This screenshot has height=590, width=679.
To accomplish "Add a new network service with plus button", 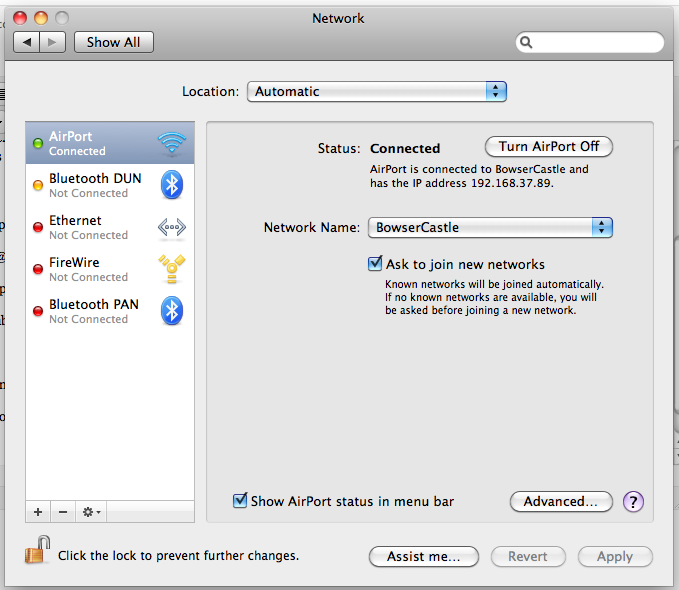I will click(x=38, y=512).
